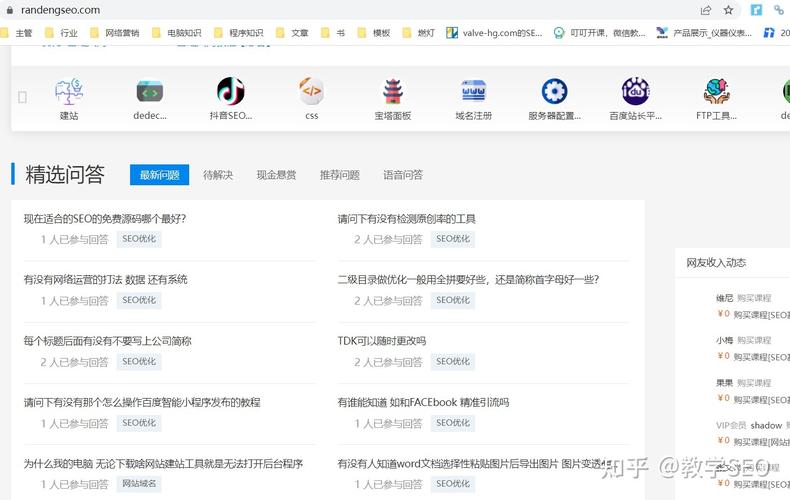This screenshot has height=500, width=790.
Task: Open question about FACEbook 精准引流
Action: (423, 402)
